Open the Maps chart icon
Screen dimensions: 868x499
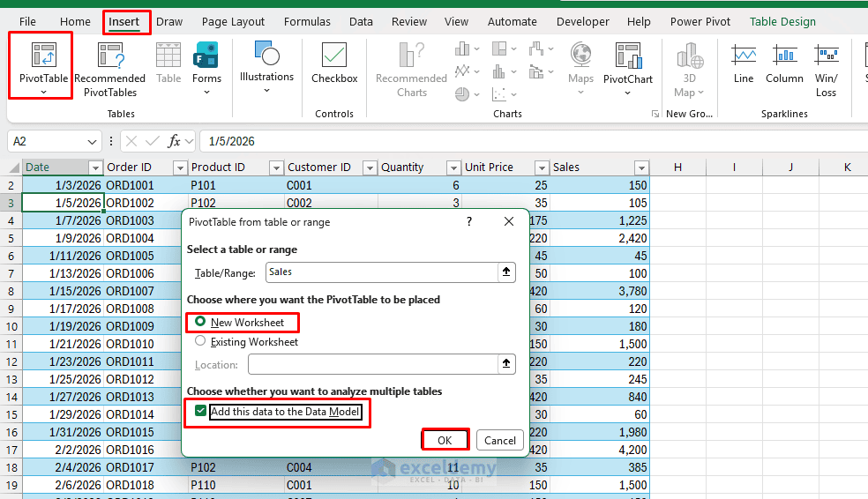tap(580, 69)
